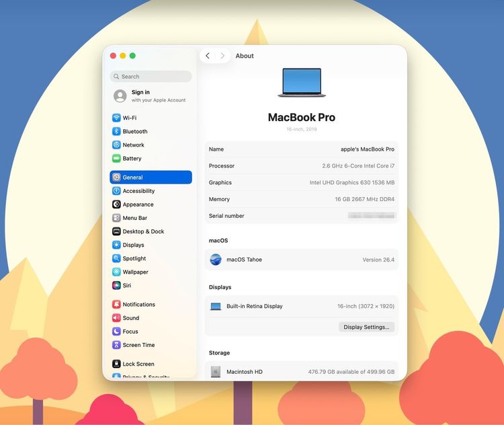504x425 pixels.
Task: Click the Focus moon icon
Action: point(116,332)
